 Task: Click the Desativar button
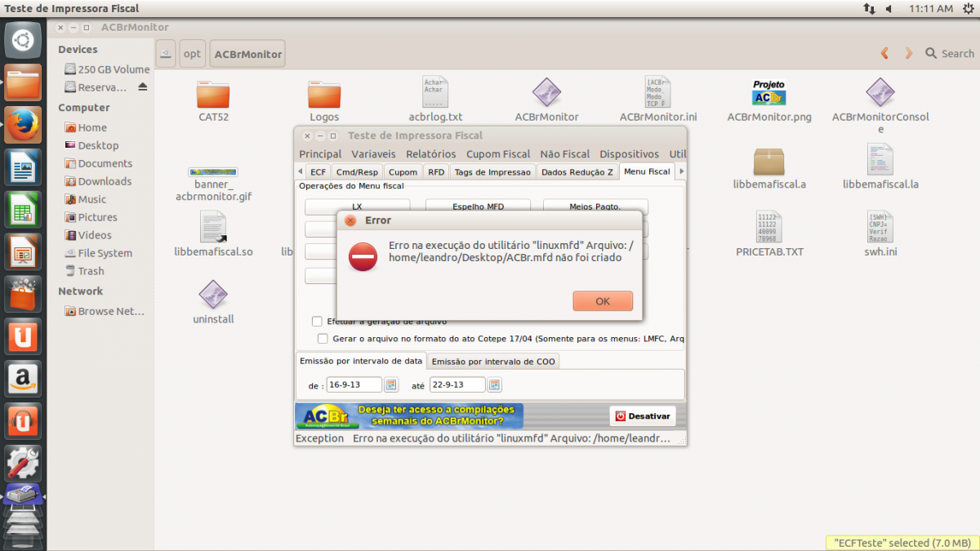click(643, 415)
